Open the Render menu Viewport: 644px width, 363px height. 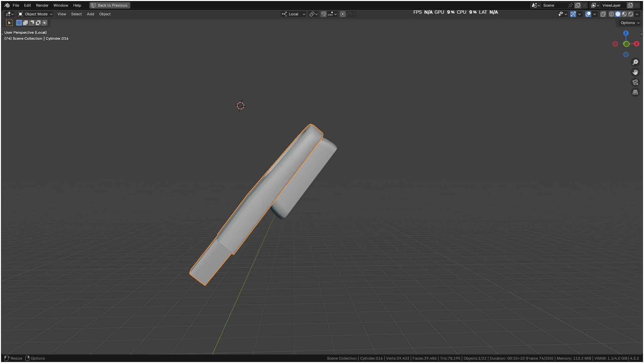click(x=42, y=5)
